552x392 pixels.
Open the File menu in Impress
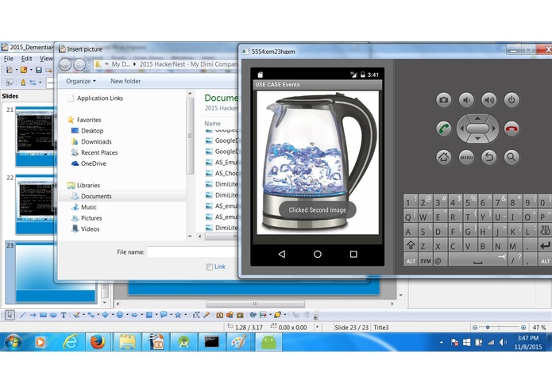tap(9, 59)
